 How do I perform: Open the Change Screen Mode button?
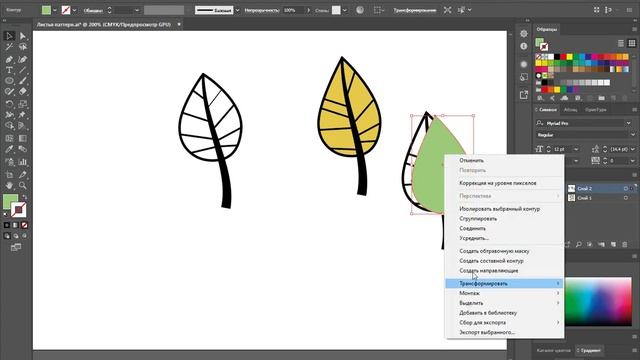16,247
